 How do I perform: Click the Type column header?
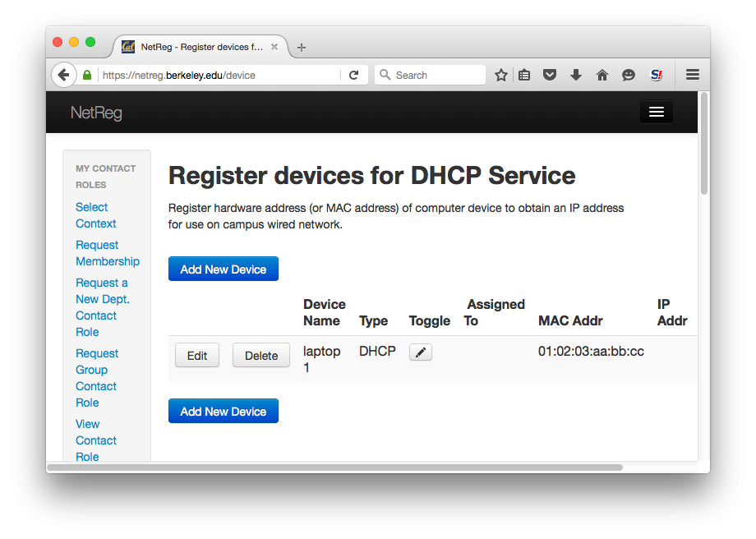click(373, 320)
